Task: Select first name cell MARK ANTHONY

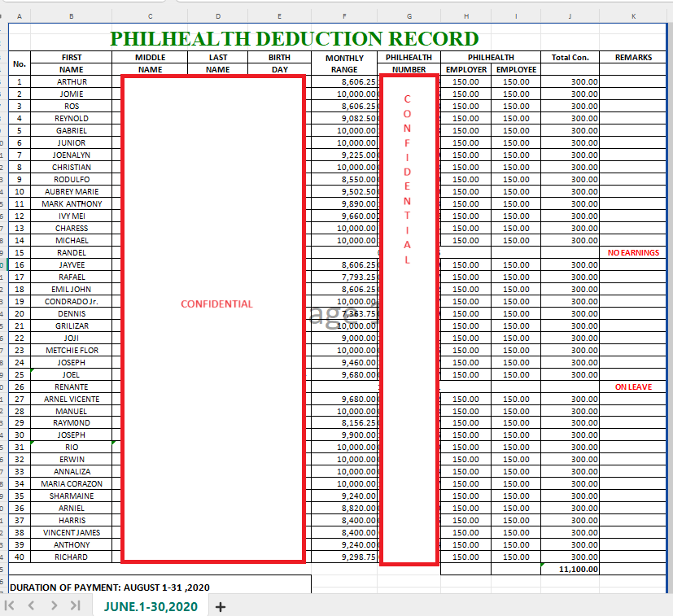Action: pos(72,204)
